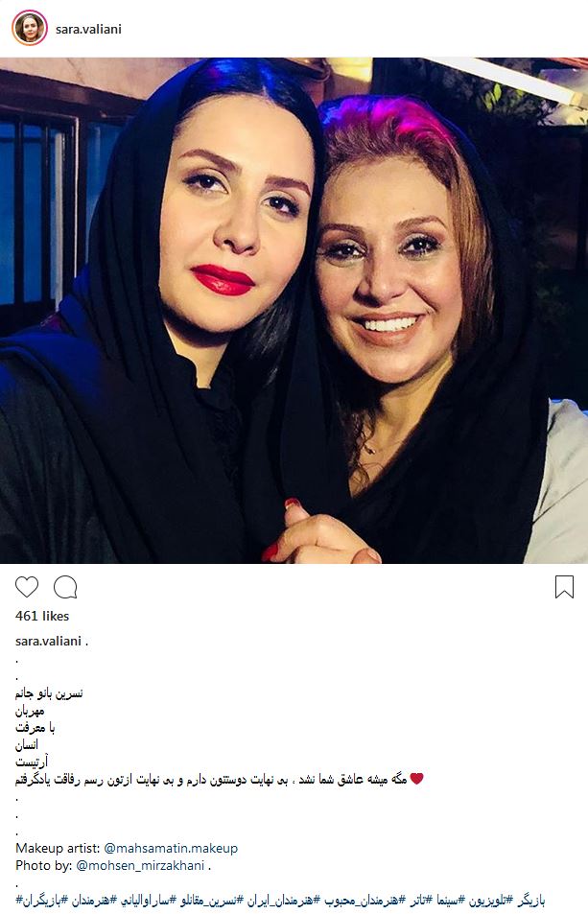Open the #هنرمندان_ایران hashtag
Image resolution: width=588 pixels, height=914 pixels.
tap(282, 901)
